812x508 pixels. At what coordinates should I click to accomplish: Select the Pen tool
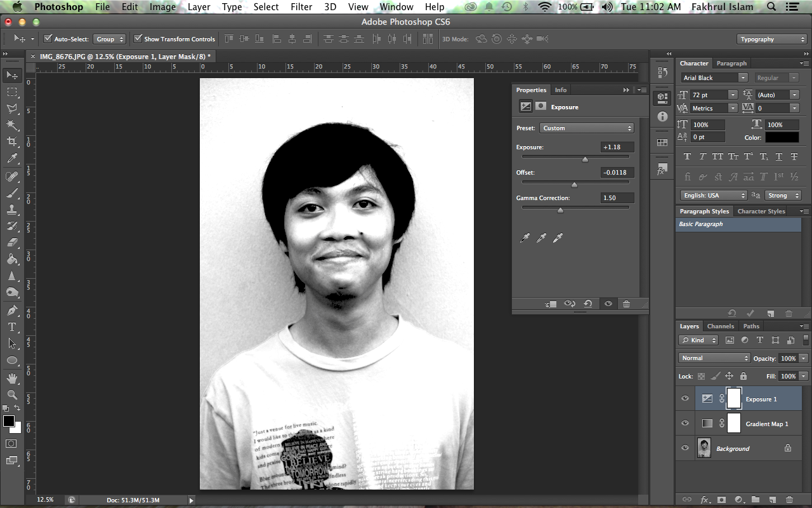click(x=12, y=311)
